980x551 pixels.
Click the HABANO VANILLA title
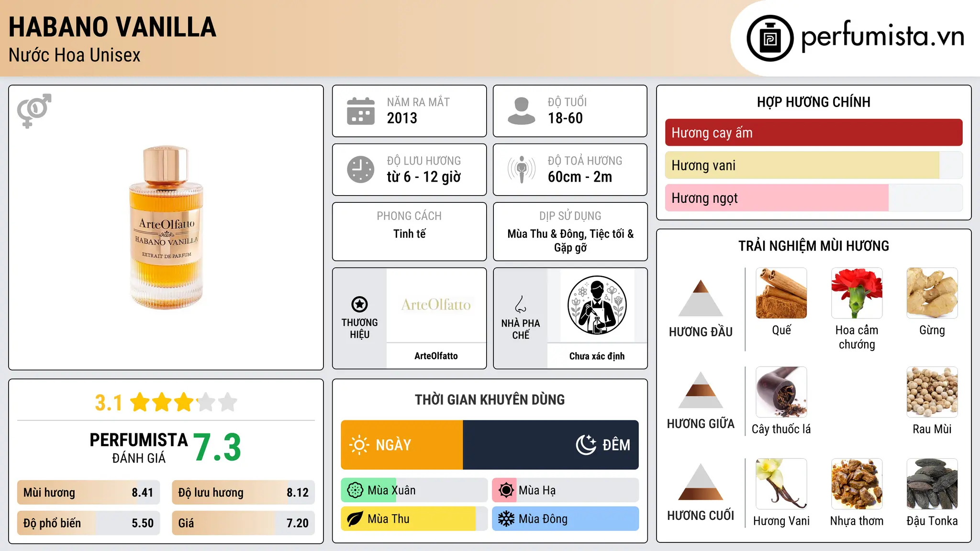pyautogui.click(x=112, y=27)
